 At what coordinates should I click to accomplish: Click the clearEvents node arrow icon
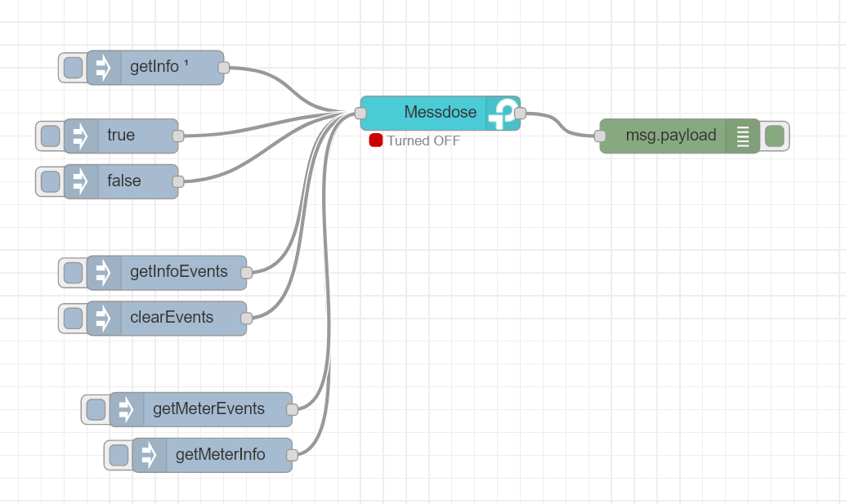tap(104, 318)
